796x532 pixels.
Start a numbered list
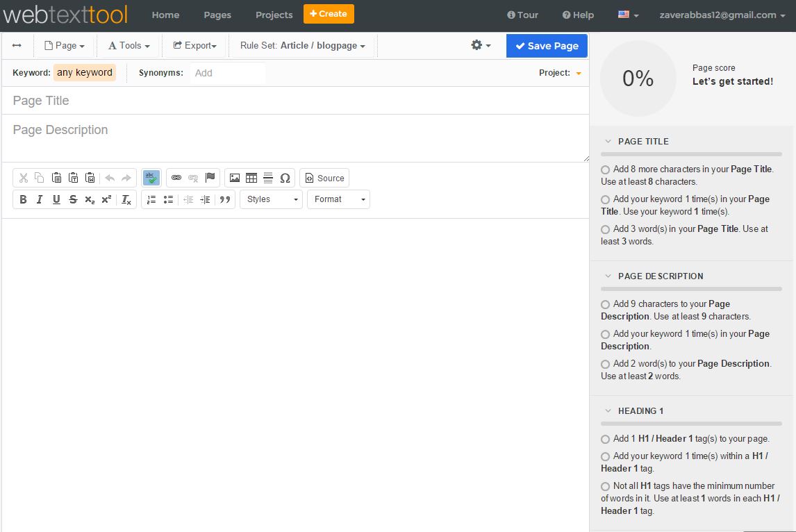click(x=151, y=199)
